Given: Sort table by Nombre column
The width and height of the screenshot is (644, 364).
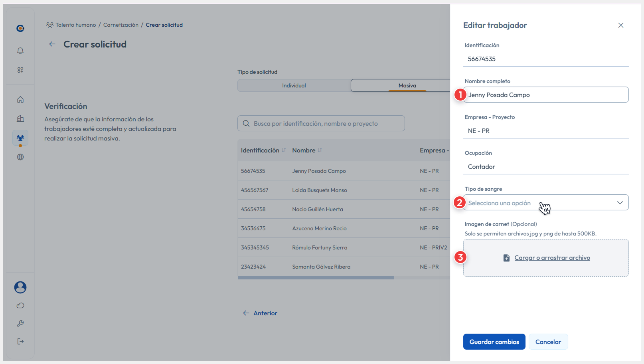Looking at the screenshot, I should (x=320, y=150).
